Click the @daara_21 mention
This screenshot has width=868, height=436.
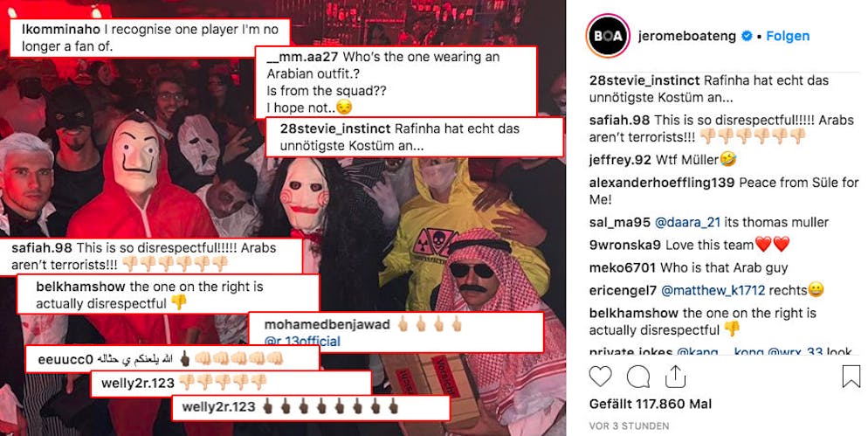tap(687, 222)
